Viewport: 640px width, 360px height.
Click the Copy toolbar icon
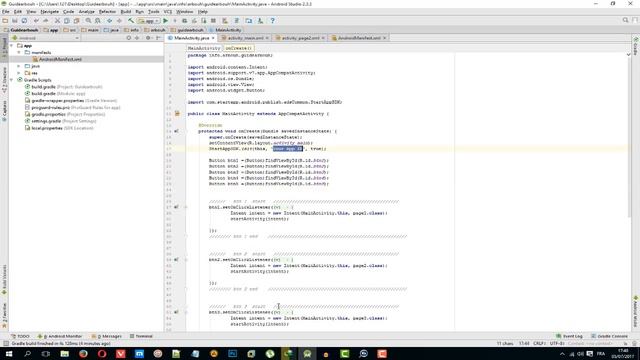67,20
